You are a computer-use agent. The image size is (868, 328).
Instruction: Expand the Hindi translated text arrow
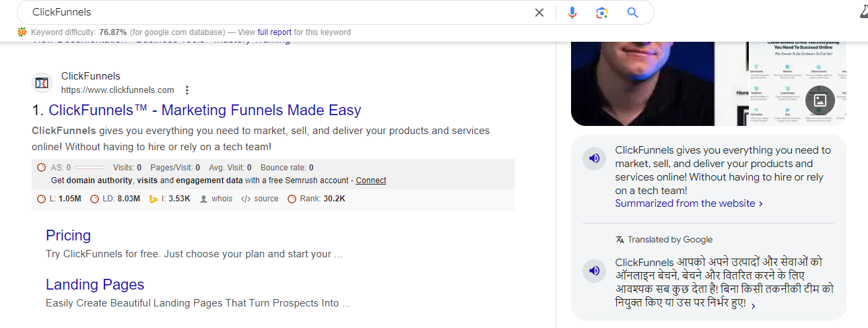753,305
